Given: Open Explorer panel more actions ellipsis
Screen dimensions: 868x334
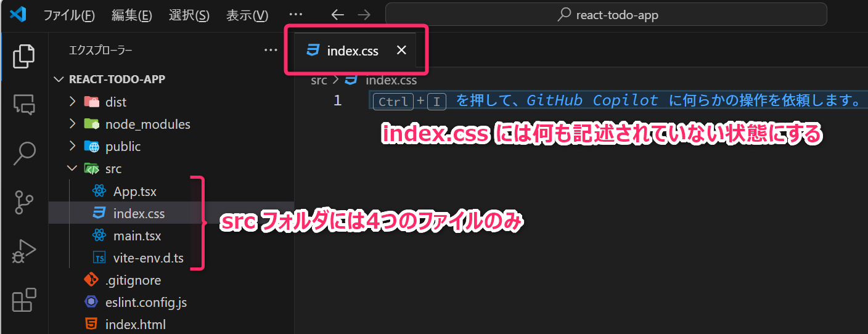Looking at the screenshot, I should coord(271,51).
